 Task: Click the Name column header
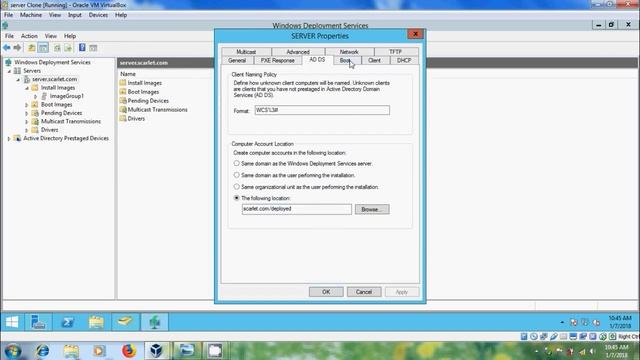[128, 74]
